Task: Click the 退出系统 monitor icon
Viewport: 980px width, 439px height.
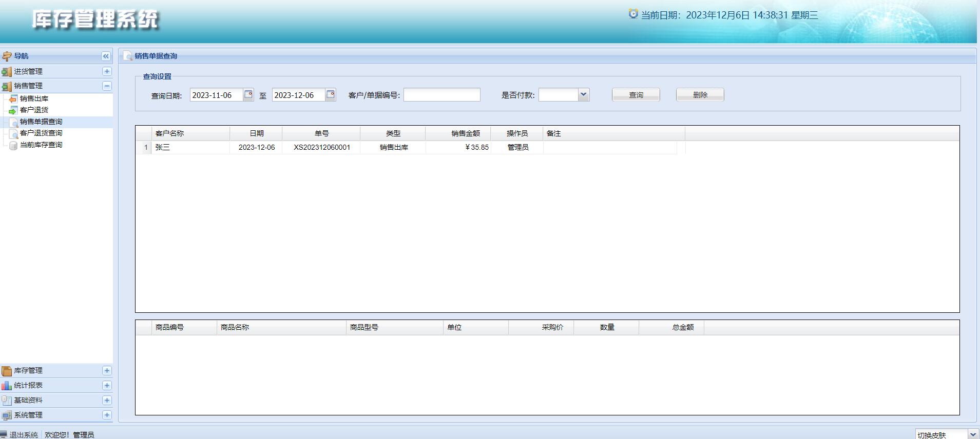Action: (4, 435)
